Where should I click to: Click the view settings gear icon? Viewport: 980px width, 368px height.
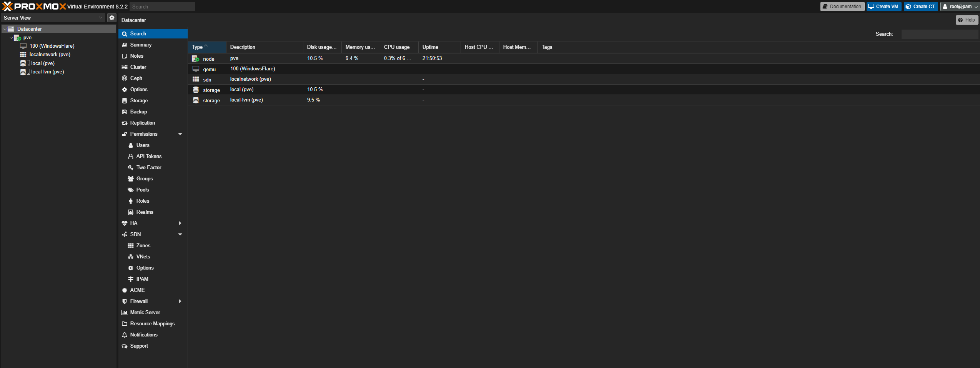pyautogui.click(x=111, y=17)
